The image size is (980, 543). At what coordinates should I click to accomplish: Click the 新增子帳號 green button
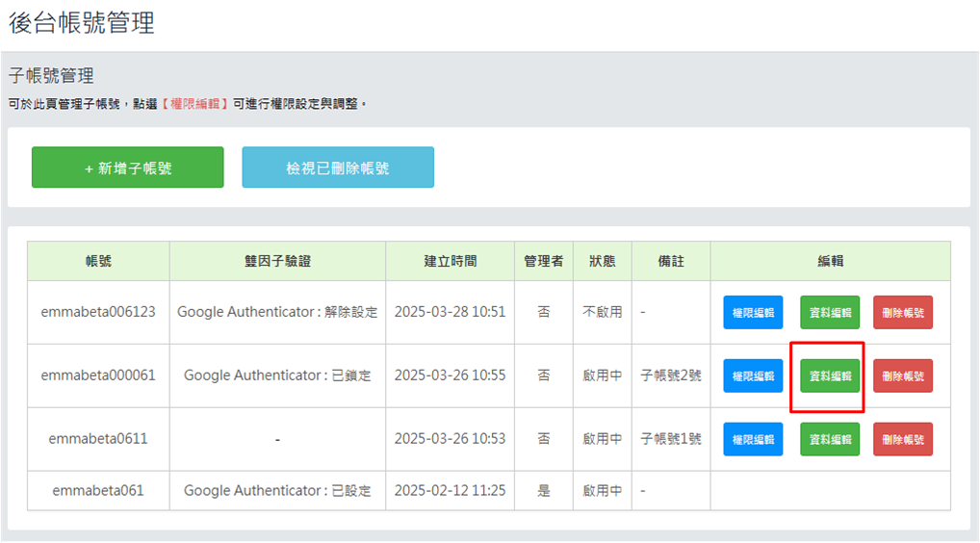[x=127, y=168]
